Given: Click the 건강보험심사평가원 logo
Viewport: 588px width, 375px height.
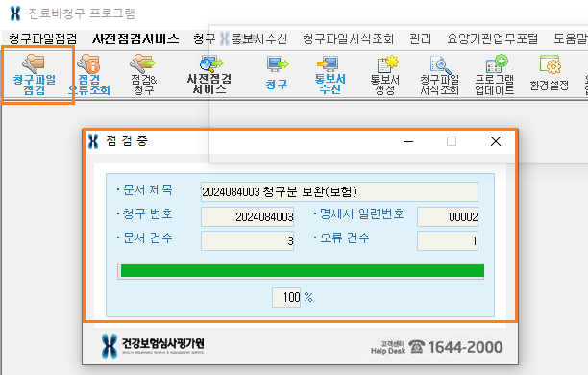Looking at the screenshot, I should (x=153, y=346).
